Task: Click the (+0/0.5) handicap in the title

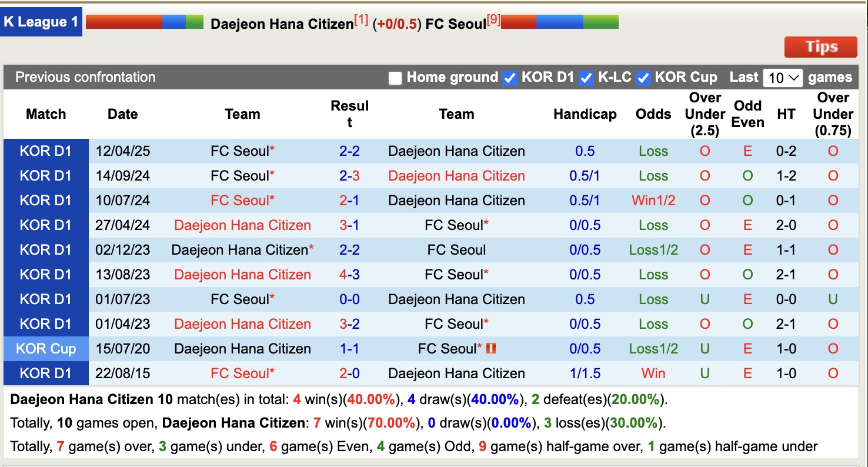Action: point(396,22)
